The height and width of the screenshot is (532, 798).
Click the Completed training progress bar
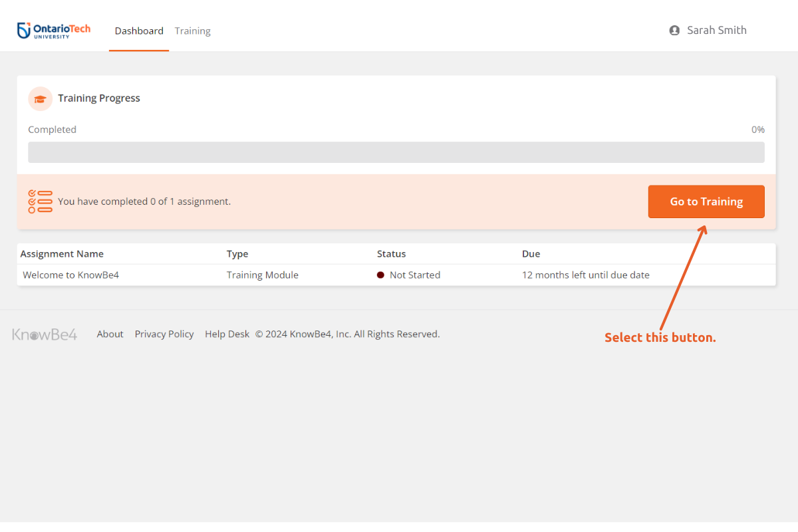click(396, 152)
